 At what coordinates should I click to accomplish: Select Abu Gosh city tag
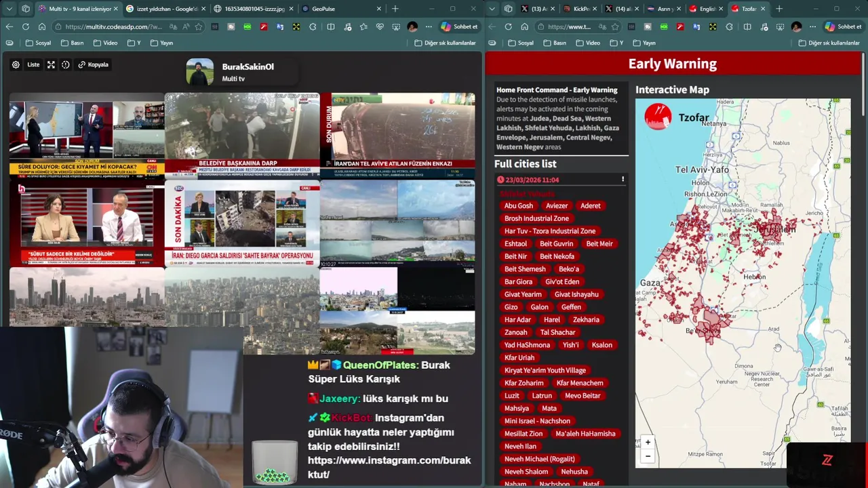[519, 205]
